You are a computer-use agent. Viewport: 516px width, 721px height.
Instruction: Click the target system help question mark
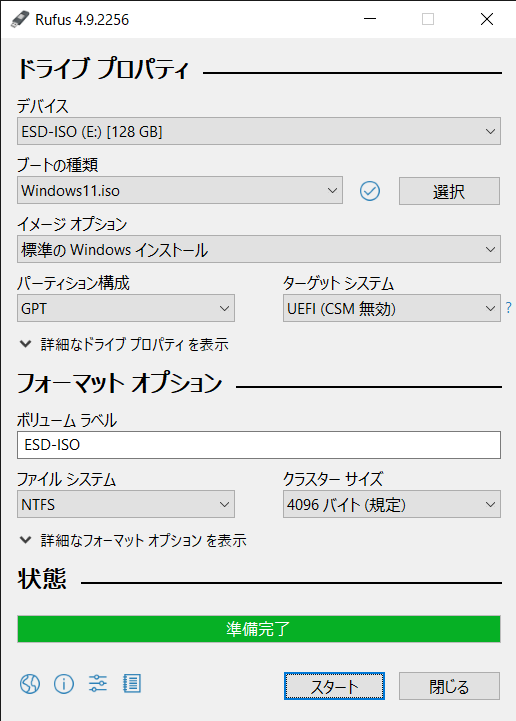pyautogui.click(x=508, y=308)
